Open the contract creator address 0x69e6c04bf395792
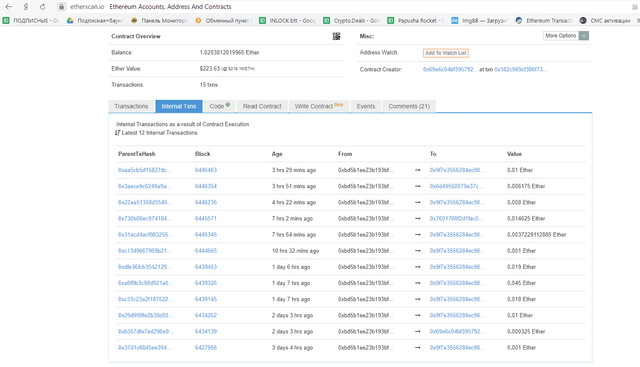Screen dimensions: 640x367 pyautogui.click(x=449, y=70)
